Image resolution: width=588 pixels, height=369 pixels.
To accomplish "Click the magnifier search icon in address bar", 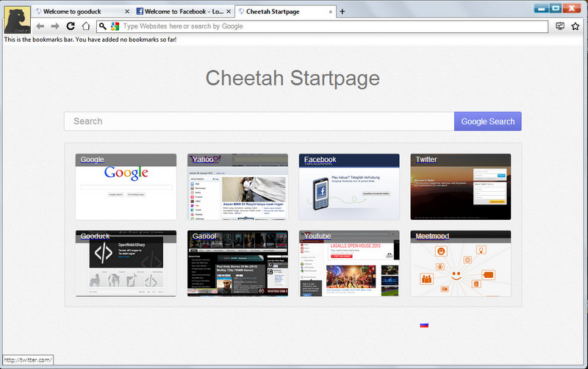I will coord(102,26).
